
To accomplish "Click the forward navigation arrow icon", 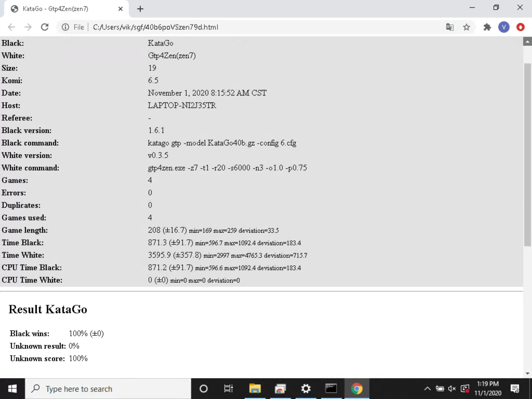I will coord(27,27).
